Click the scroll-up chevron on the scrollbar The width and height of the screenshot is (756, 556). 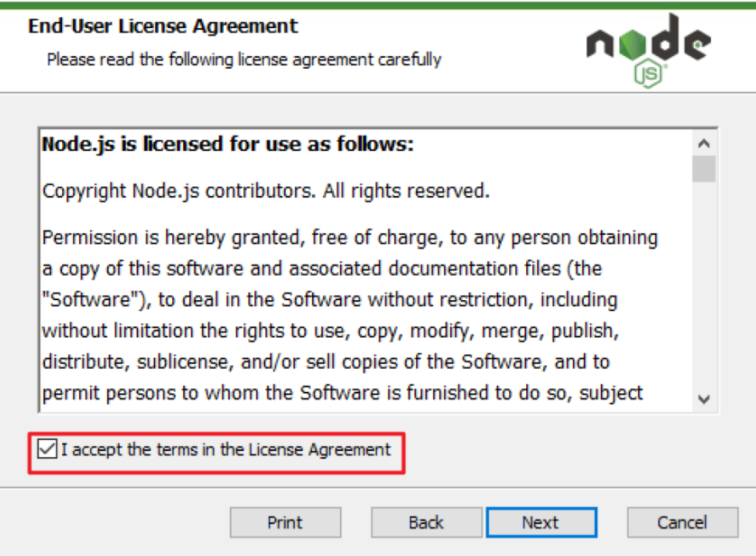point(703,143)
